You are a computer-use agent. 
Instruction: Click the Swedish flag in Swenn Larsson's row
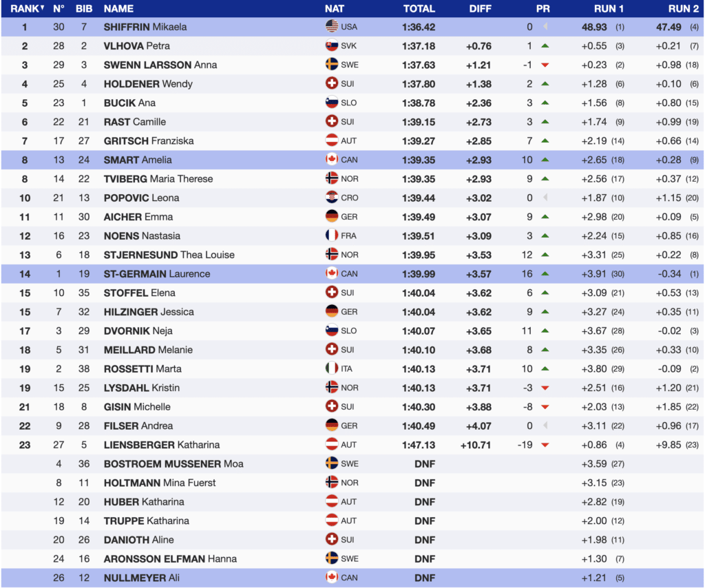(331, 65)
